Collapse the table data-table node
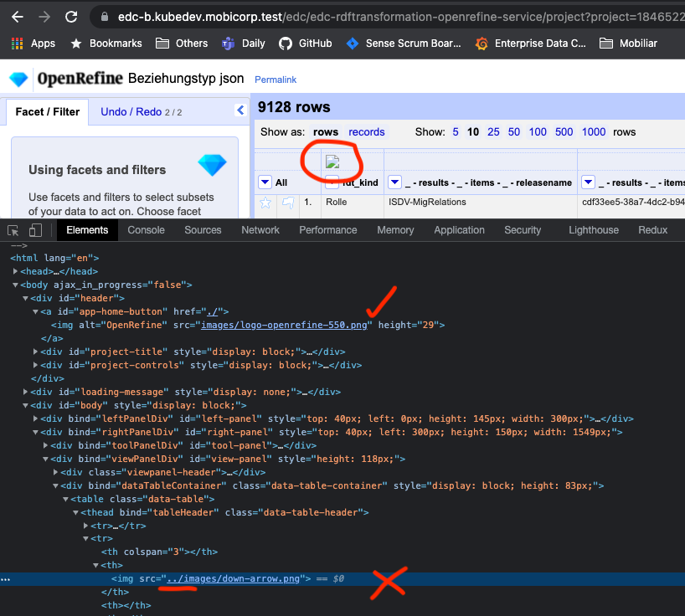The width and height of the screenshot is (685, 616). 65,499
